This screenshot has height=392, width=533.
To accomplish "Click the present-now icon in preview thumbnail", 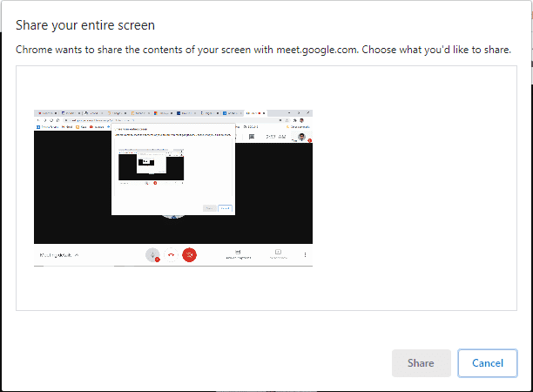I will coord(278,253).
